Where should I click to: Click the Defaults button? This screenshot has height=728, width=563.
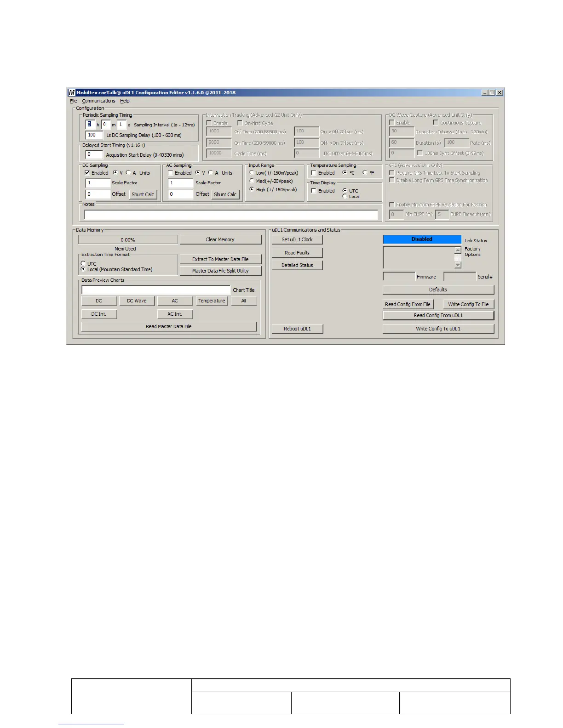pos(438,290)
